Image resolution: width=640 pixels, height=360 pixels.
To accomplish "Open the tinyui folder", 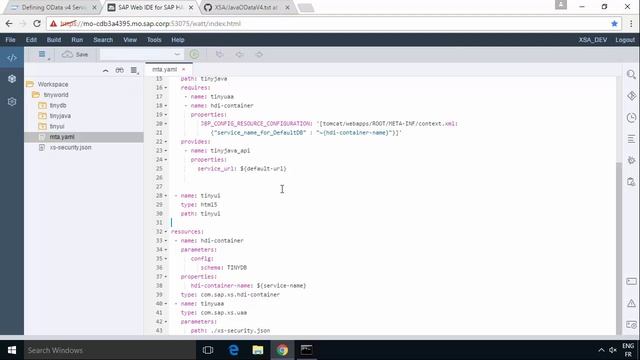I will 57,127.
